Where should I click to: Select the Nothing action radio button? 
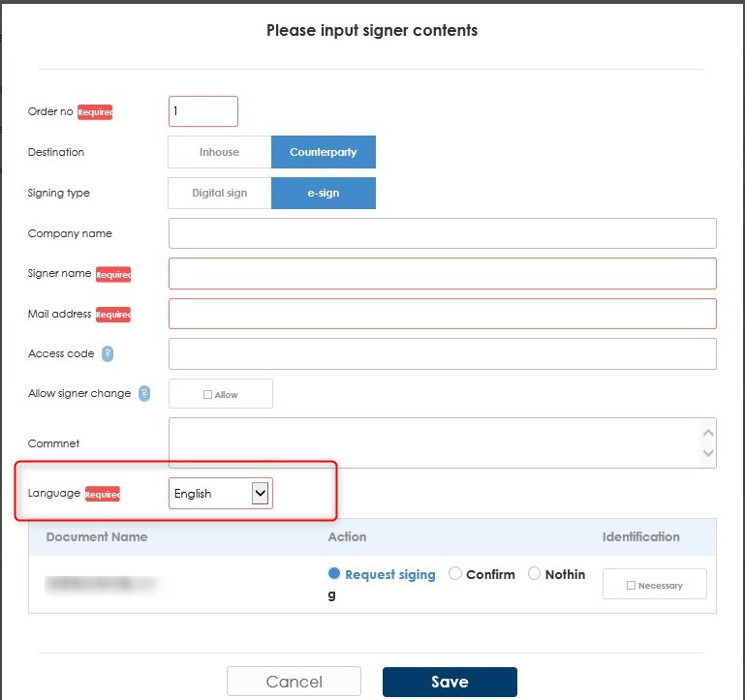pos(535,574)
